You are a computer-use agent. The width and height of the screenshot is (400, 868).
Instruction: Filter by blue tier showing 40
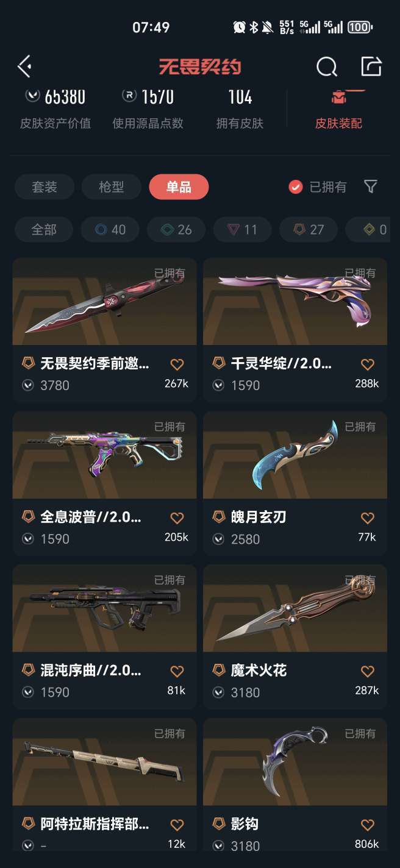click(x=110, y=230)
